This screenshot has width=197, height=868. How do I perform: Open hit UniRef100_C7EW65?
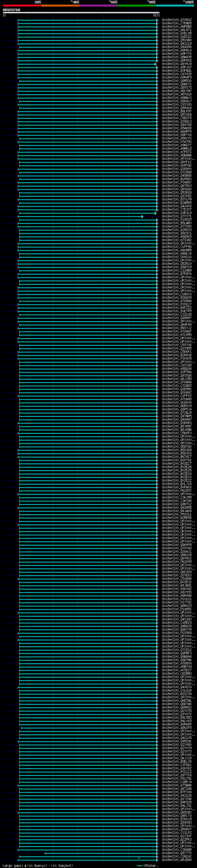[177, 23]
